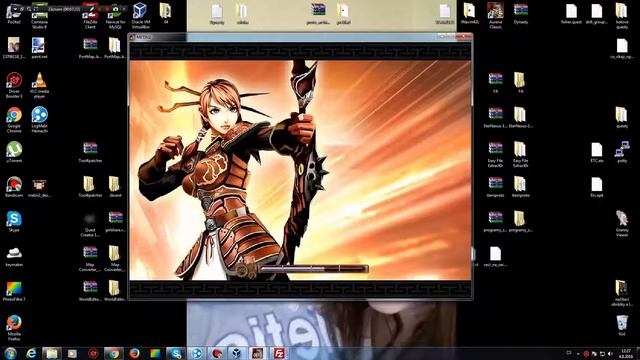Screen dimensions: 640x360
Task: Open the keymaker desktop icon
Action: point(14,256)
